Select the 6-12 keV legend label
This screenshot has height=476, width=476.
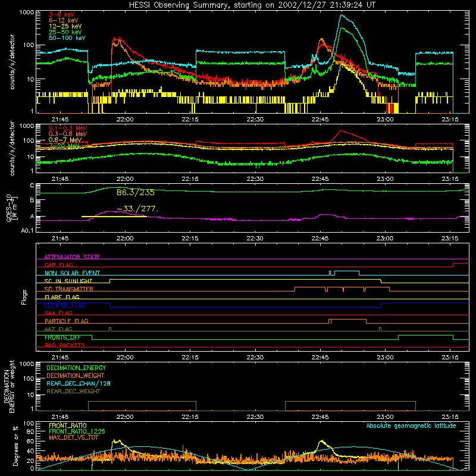tap(64, 20)
